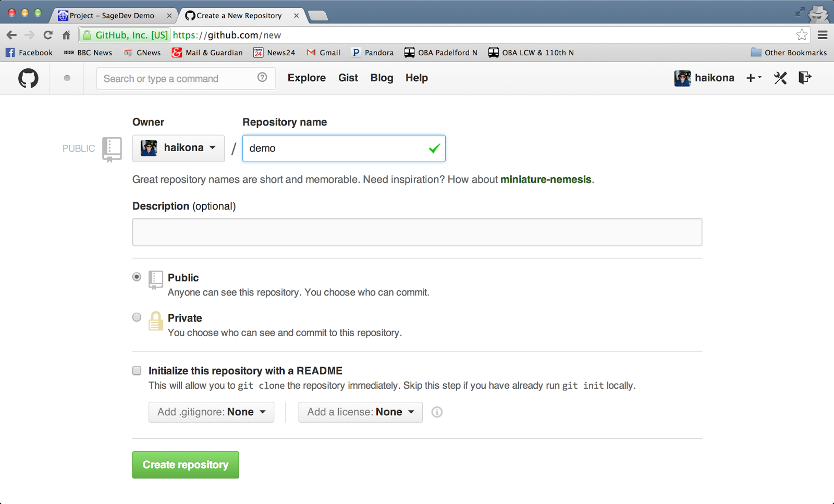Screen dimensions: 834x504
Task: Enable Initialize this repository with a README
Action: pos(137,371)
